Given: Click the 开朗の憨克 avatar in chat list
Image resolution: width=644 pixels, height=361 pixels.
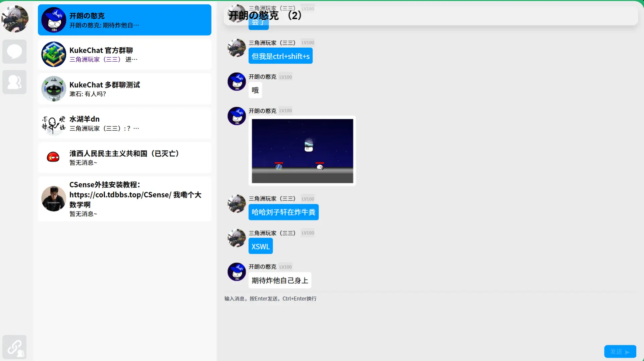Looking at the screenshot, I should point(54,20).
